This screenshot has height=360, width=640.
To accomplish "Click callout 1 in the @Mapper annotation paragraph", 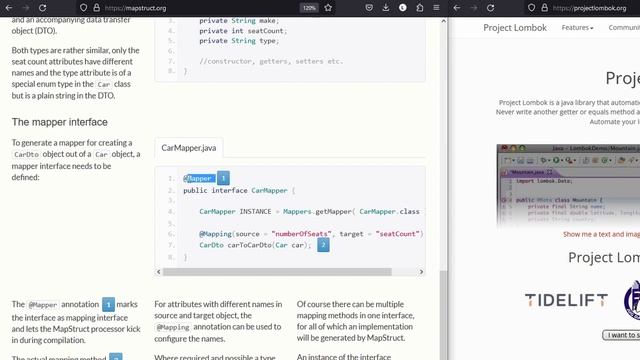I will click(108, 304).
